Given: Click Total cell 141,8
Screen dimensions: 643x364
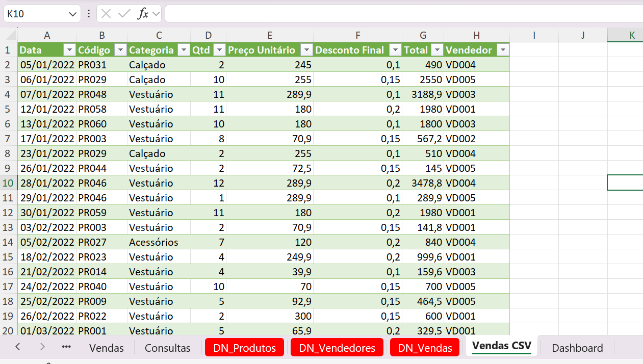Looking at the screenshot, I should (423, 227).
